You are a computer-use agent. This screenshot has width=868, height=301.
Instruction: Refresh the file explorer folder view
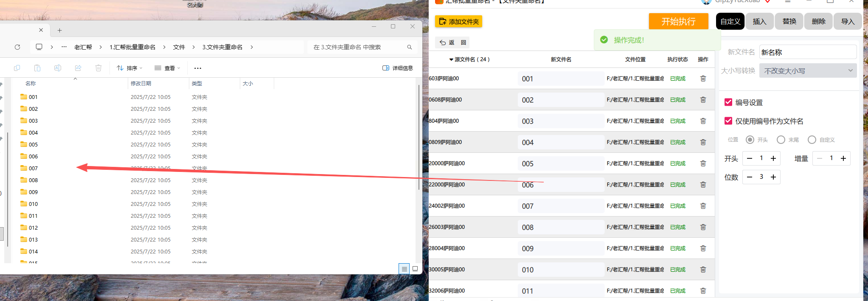click(17, 47)
